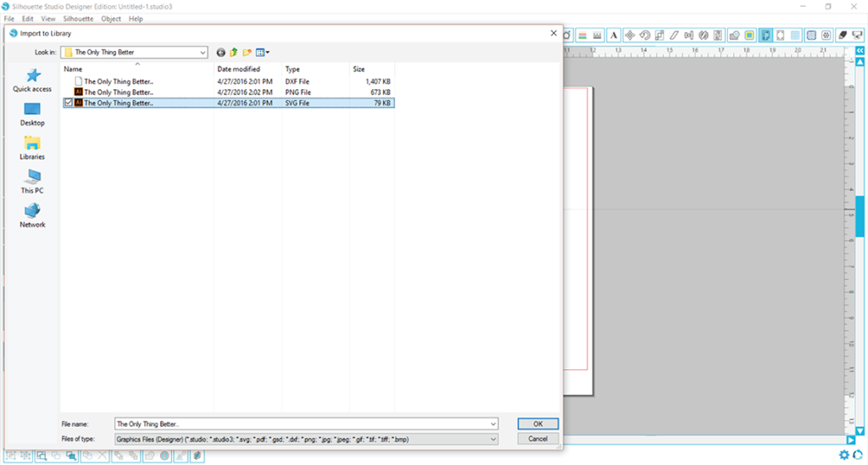The height and width of the screenshot is (465, 868).
Task: Open the Replicate panel icon
Action: point(704,36)
